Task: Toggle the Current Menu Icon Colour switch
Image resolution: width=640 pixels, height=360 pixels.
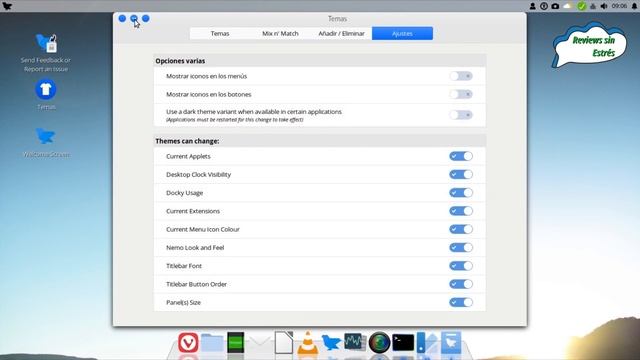Action: pyautogui.click(x=461, y=229)
